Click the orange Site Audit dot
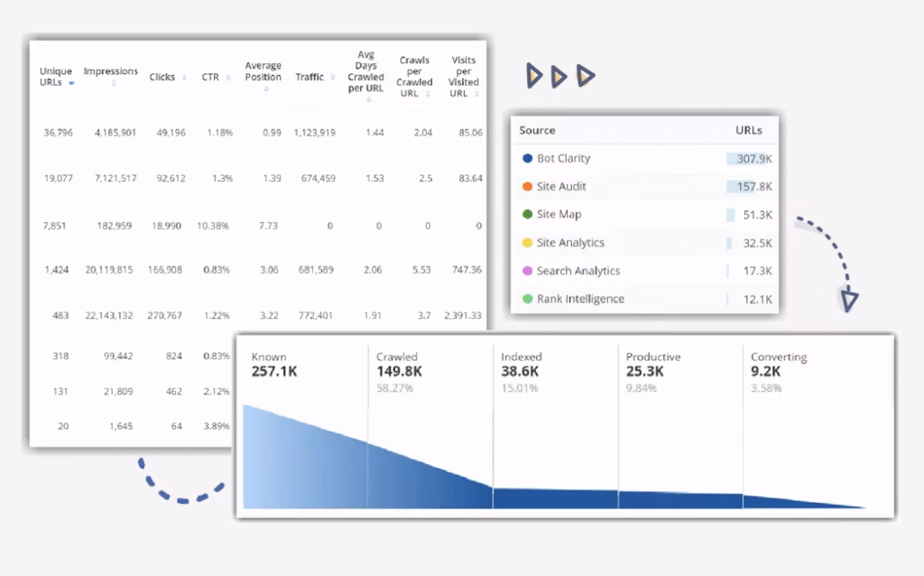 tap(527, 187)
